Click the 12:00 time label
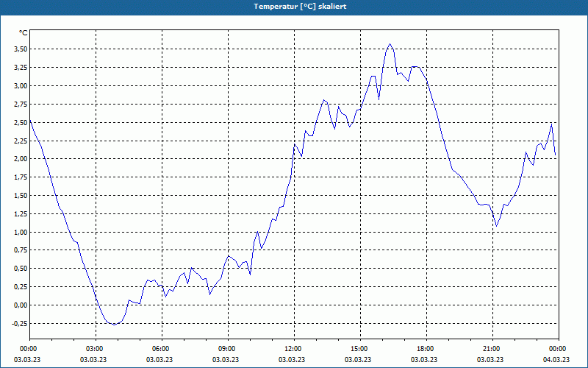The height and width of the screenshot is (368, 588). tap(294, 349)
